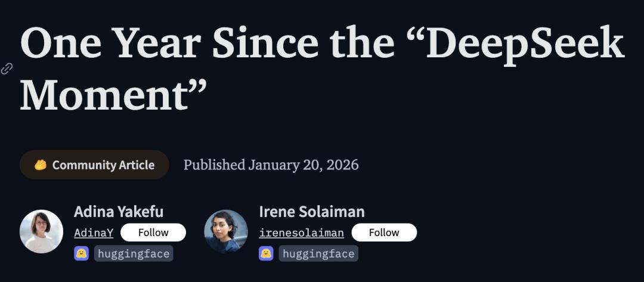Click the year 2026 in the publish date
The width and height of the screenshot is (644, 282).
click(x=342, y=165)
